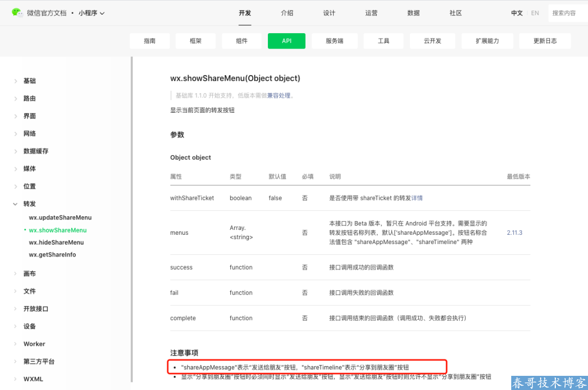Image resolution: width=588 pixels, height=390 pixels.
Task: Open the 云开发 sub-tab
Action: 432,41
